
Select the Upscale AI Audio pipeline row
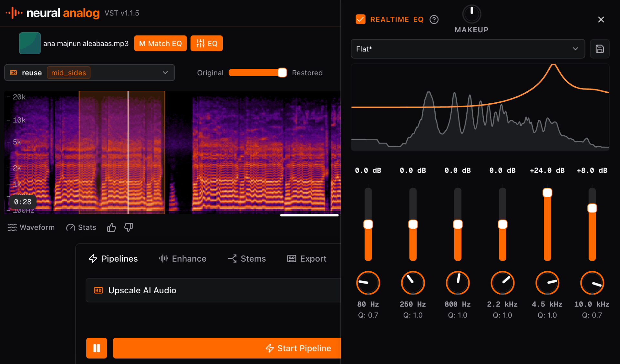point(213,290)
